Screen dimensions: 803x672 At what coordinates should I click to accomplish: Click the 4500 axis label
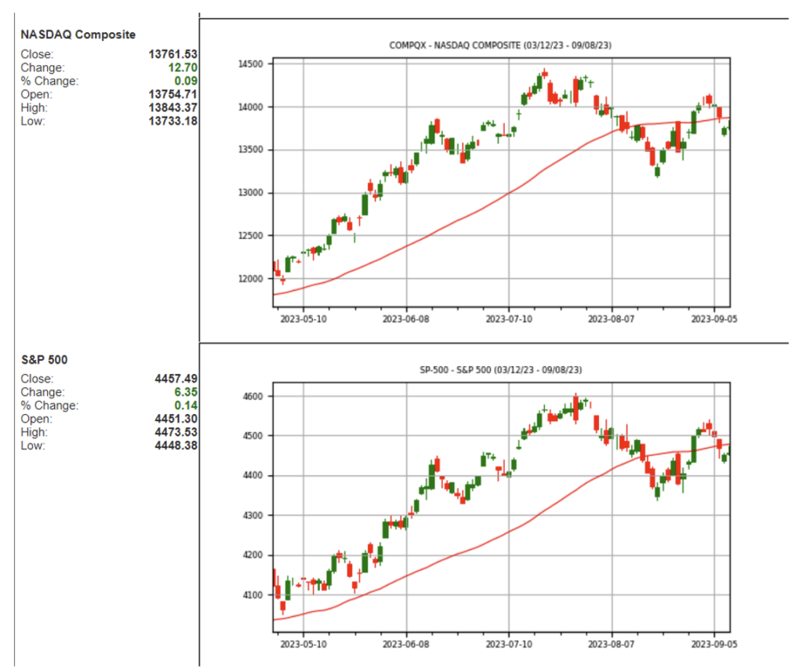coord(253,436)
